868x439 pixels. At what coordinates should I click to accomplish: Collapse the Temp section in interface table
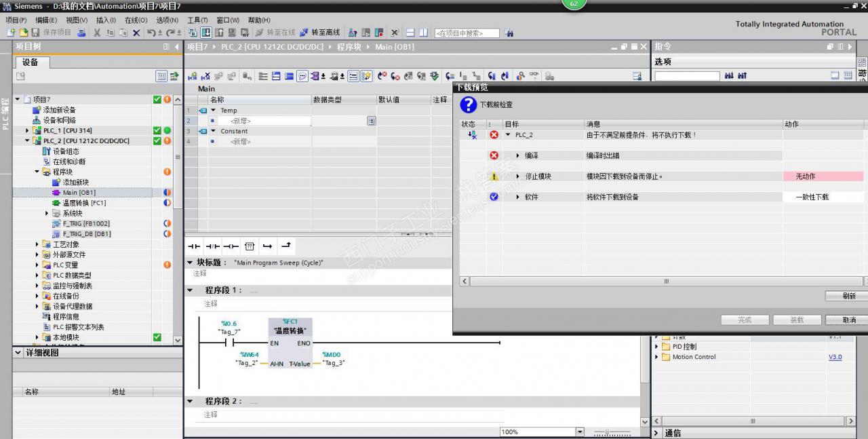[x=213, y=110]
